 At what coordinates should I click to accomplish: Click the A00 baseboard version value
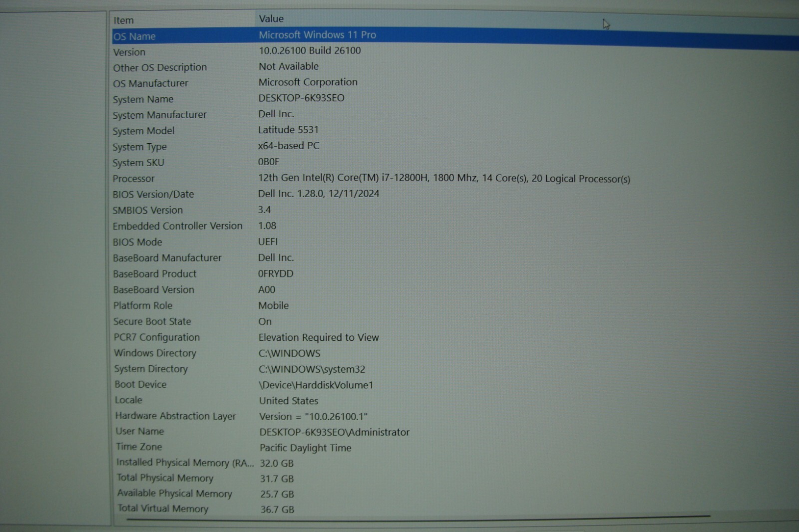[267, 290]
